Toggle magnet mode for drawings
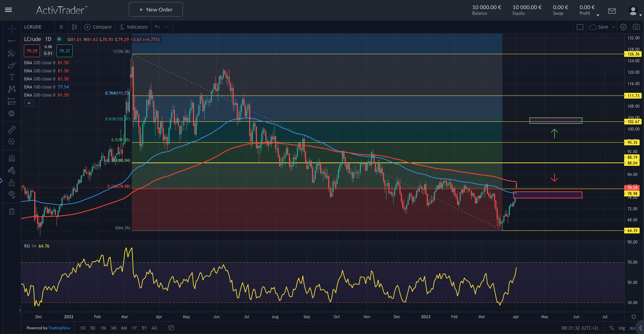This screenshot has height=334, width=644. pos(12,158)
